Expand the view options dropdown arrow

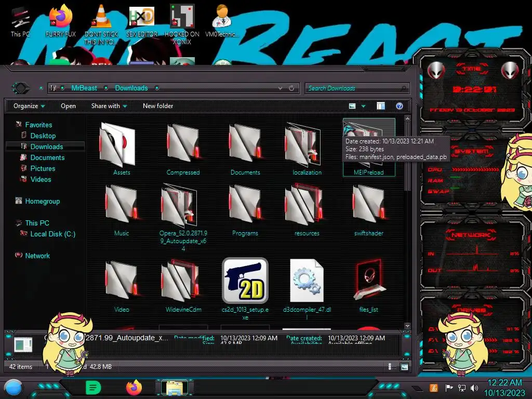363,106
